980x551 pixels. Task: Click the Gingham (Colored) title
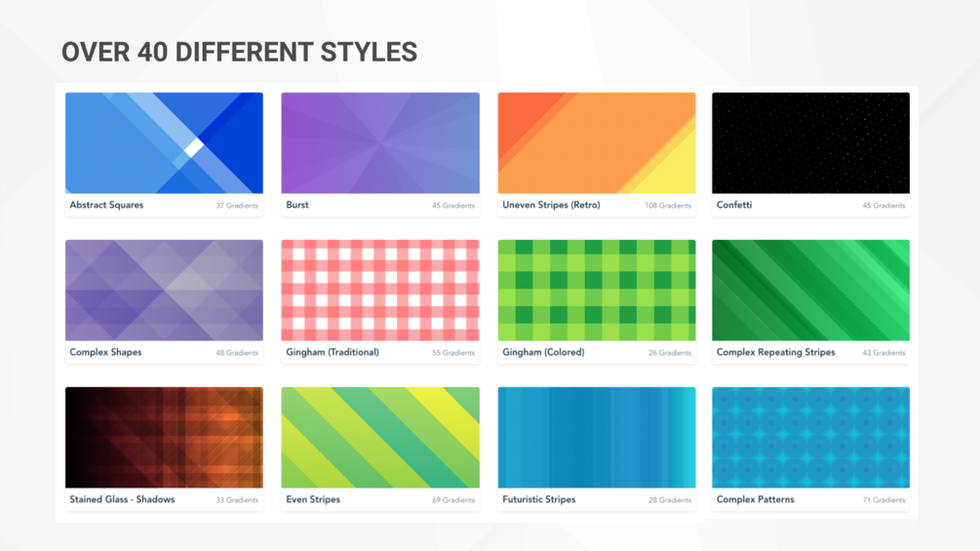543,352
